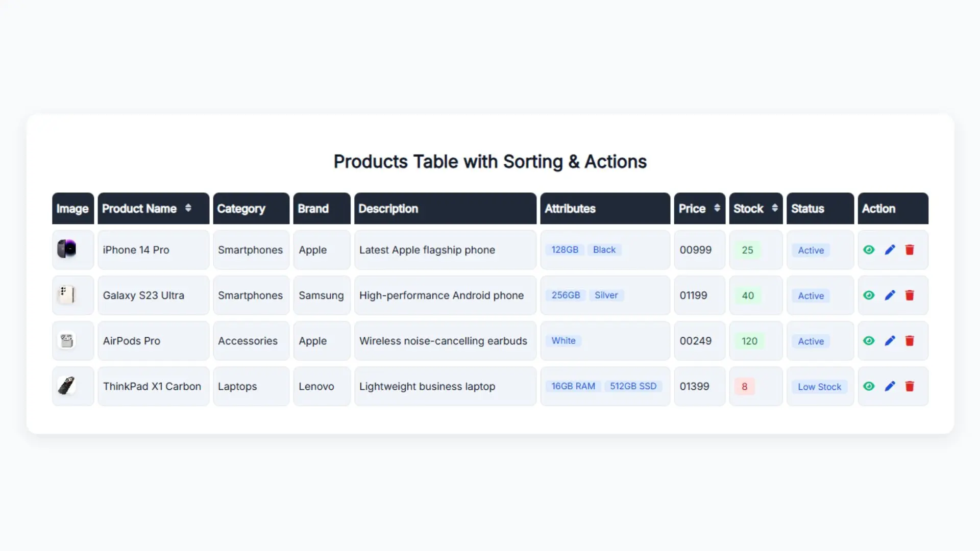The width and height of the screenshot is (980, 551).
Task: Click the ThinkPad X1 Carbon name cell
Action: click(154, 386)
